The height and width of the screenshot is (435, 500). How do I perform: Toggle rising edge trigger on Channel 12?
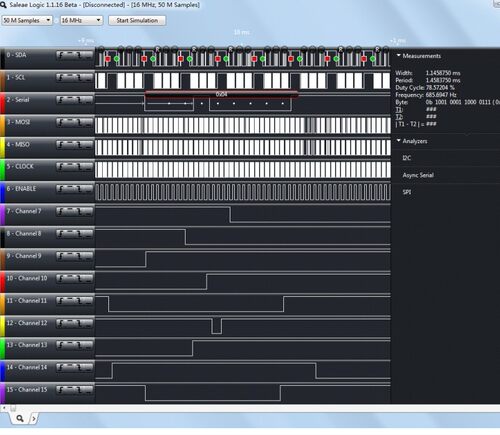pyautogui.click(x=61, y=323)
